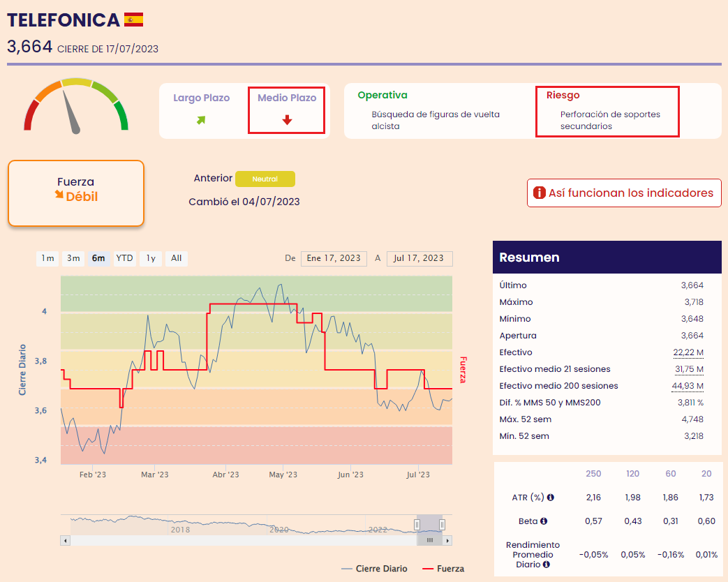Screen dimensions: 728x582
Task: Click the Rendimiento Promedio Diario info icon
Action: pyautogui.click(x=547, y=565)
